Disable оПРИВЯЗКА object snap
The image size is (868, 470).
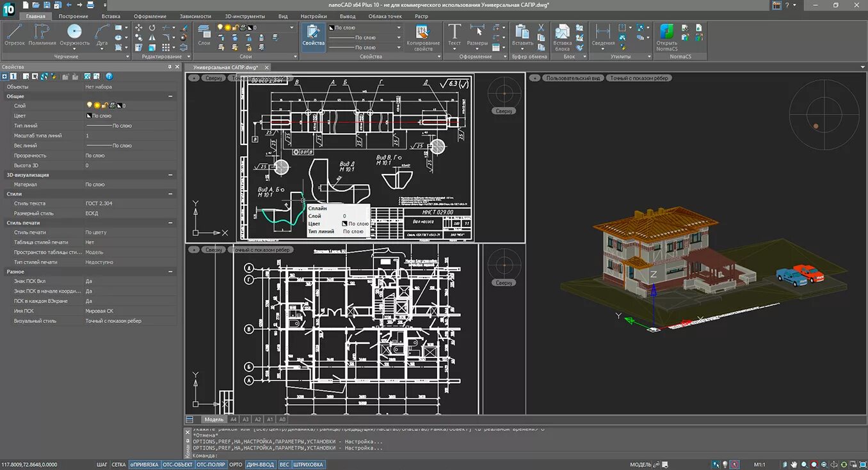(144, 464)
